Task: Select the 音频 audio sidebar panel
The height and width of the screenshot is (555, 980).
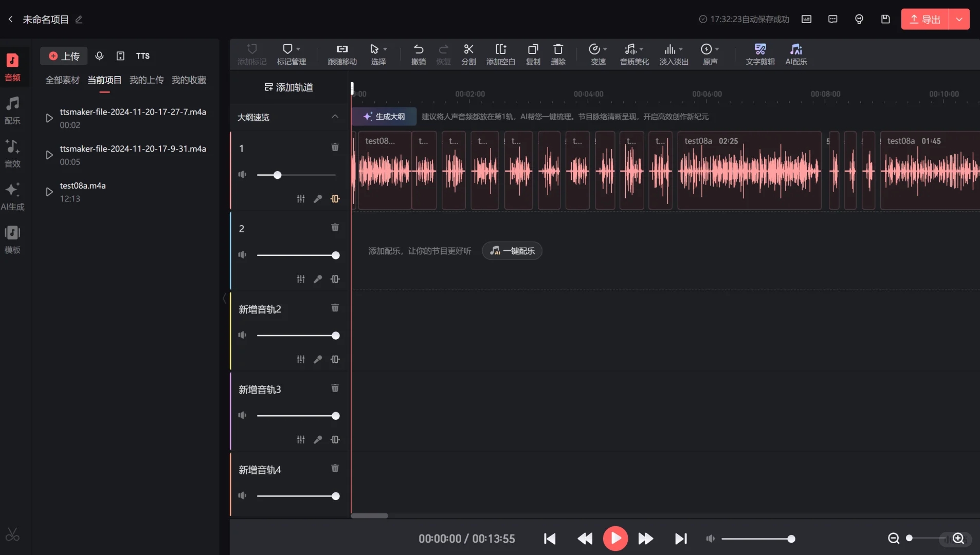Action: pyautogui.click(x=12, y=67)
